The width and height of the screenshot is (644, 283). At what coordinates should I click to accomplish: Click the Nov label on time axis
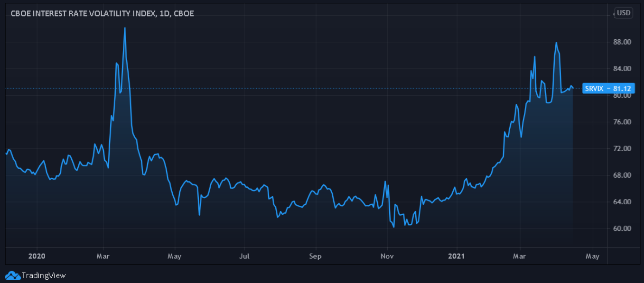pyautogui.click(x=387, y=256)
